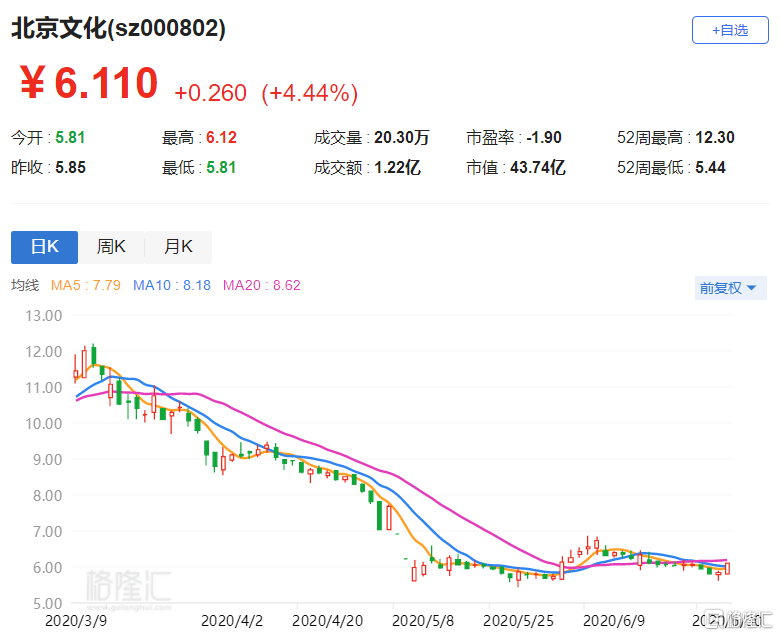
Task: Click the 昨收 5.85 previous close
Action: pyautogui.click(x=48, y=167)
